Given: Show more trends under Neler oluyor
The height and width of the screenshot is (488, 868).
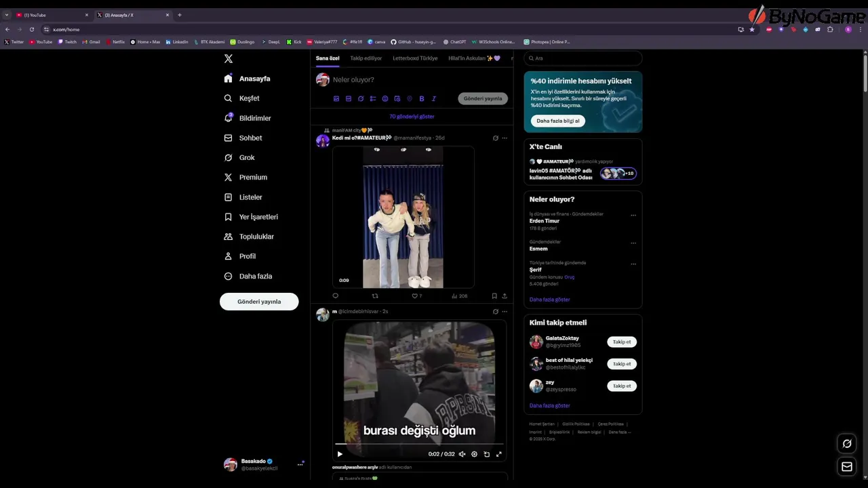Looking at the screenshot, I should (x=550, y=300).
